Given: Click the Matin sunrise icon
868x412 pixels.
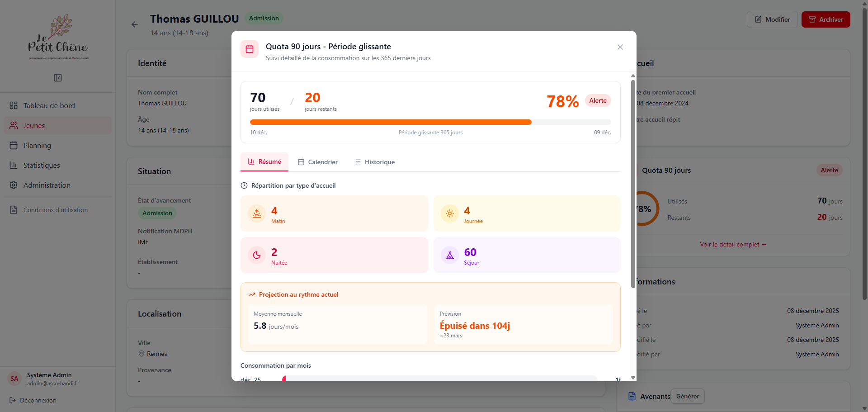Looking at the screenshot, I should tap(257, 213).
